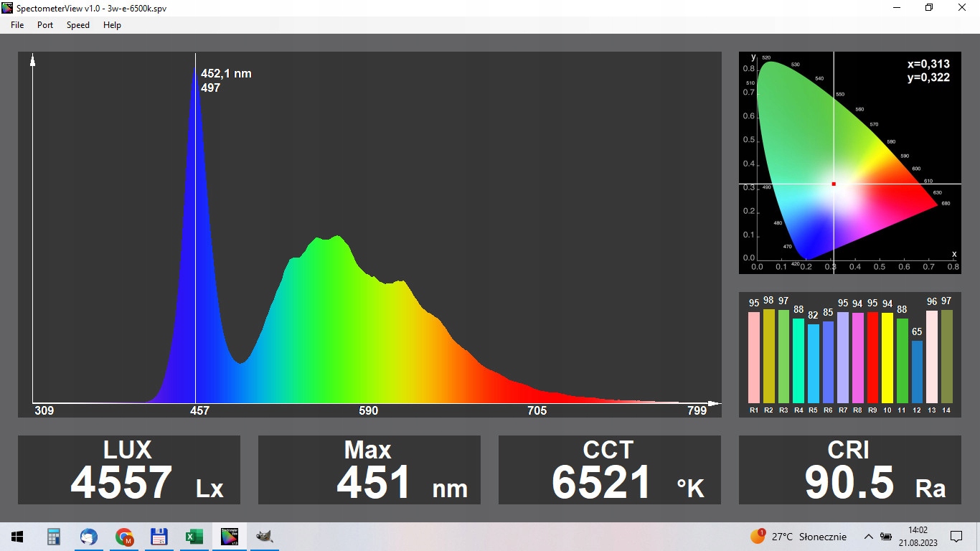Click the 705 axis wavelength label
Image resolution: width=980 pixels, height=551 pixels.
(537, 410)
